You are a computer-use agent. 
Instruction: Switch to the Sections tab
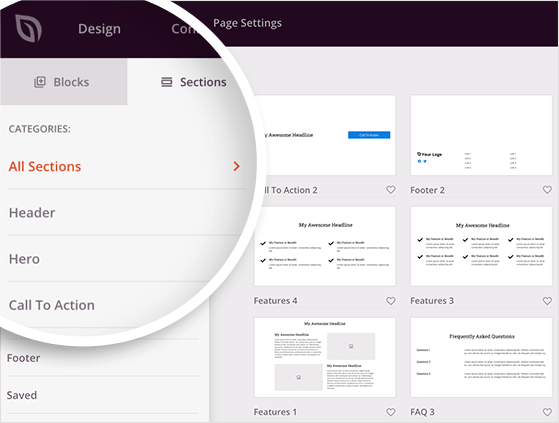coord(193,82)
